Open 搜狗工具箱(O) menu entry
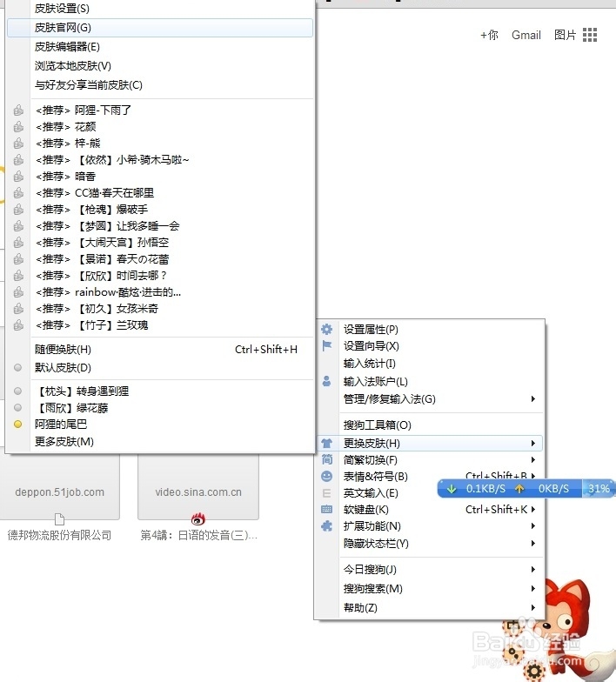The image size is (616, 682). pyautogui.click(x=430, y=425)
